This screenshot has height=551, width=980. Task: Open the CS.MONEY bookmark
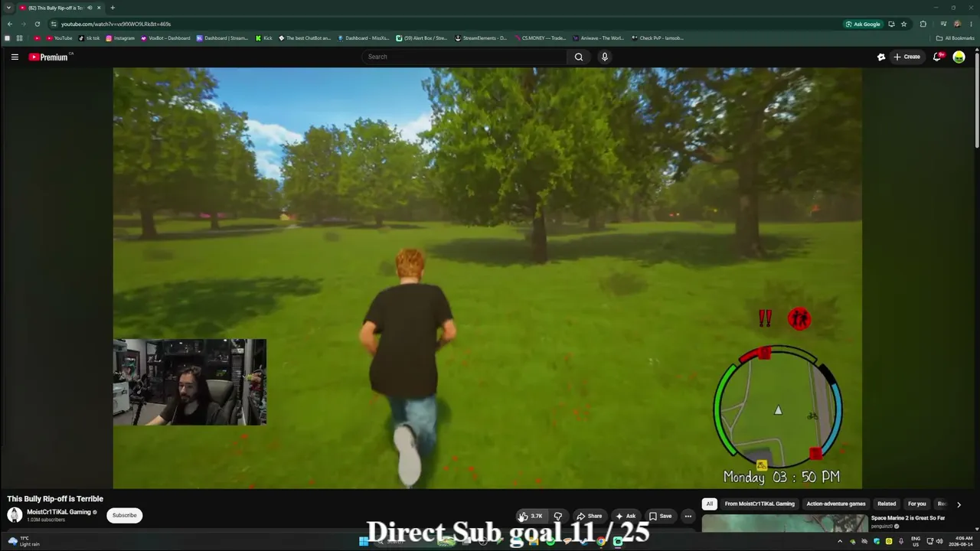539,38
